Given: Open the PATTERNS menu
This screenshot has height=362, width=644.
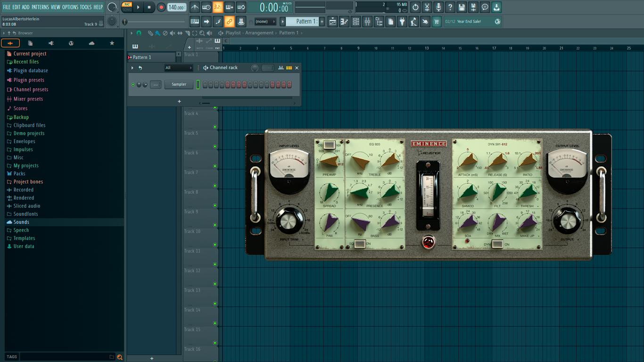Looking at the screenshot, I should [40, 7].
